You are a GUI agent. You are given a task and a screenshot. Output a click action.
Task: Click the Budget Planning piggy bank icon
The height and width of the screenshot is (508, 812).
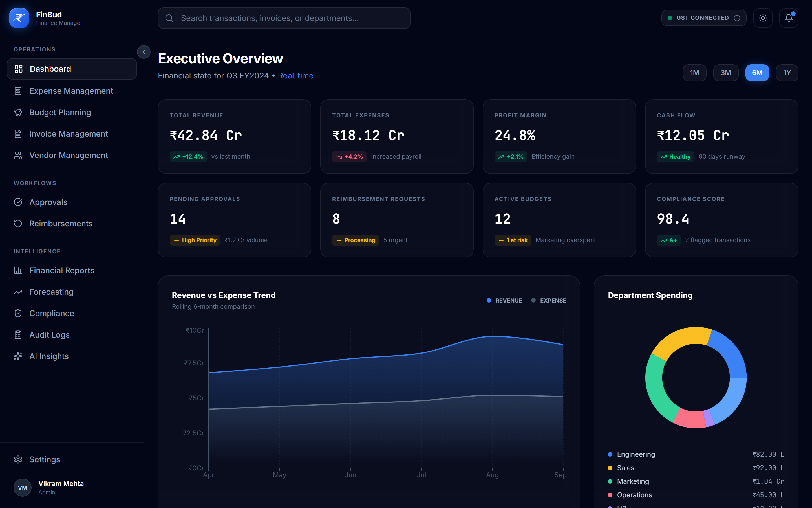[18, 113]
